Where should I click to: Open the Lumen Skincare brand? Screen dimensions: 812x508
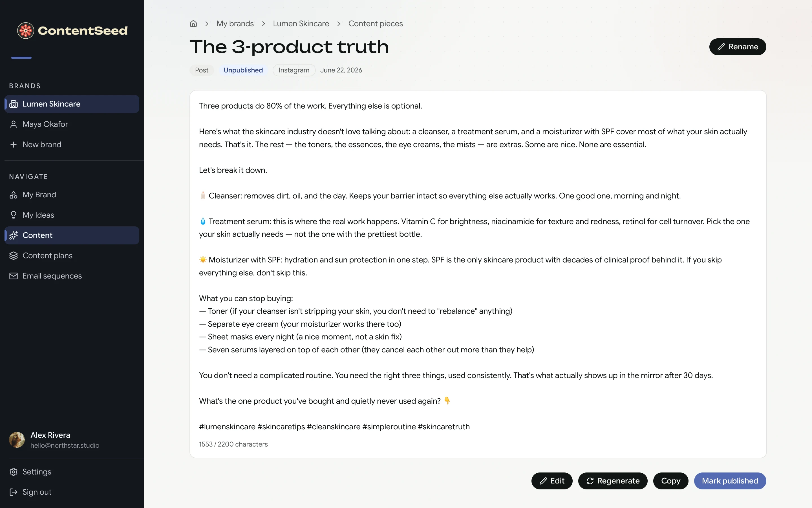pyautogui.click(x=72, y=104)
